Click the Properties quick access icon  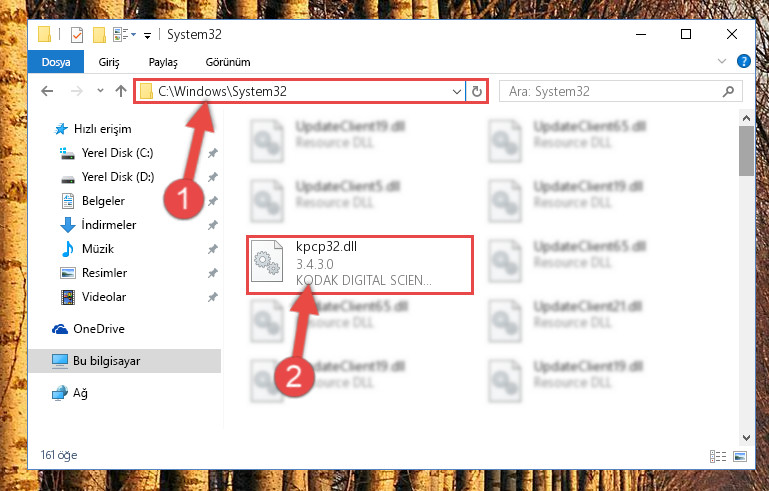(x=77, y=35)
